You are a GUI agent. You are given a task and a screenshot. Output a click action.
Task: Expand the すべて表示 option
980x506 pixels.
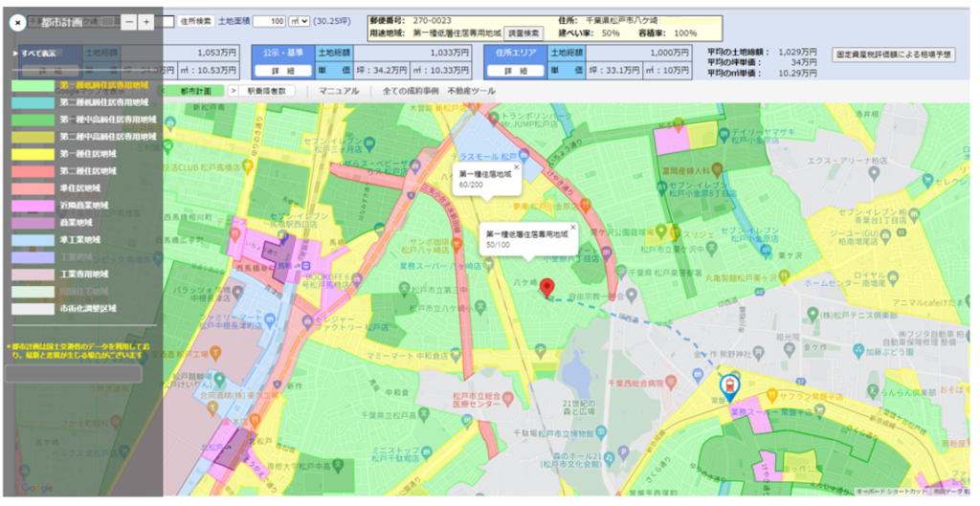point(35,54)
